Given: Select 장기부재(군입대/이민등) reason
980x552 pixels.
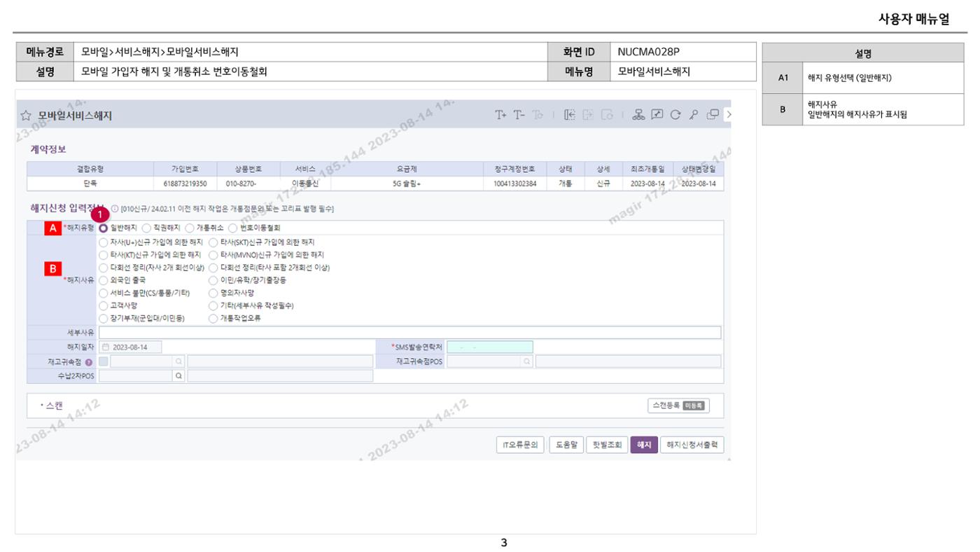Looking at the screenshot, I should pos(104,318).
